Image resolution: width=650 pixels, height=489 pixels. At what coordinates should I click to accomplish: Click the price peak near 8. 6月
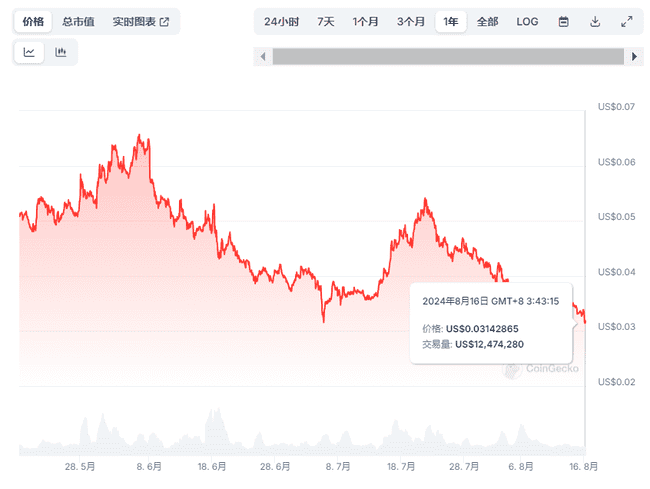pos(140,136)
